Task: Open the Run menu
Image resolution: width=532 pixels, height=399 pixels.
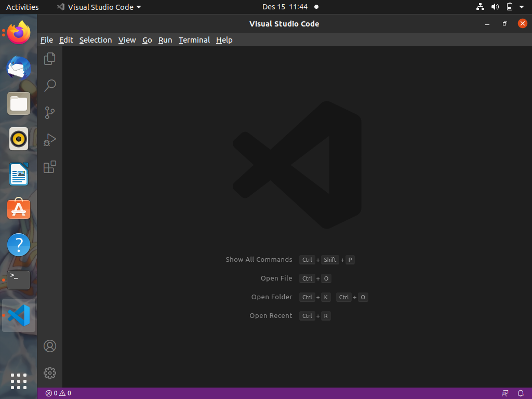Action: point(165,40)
